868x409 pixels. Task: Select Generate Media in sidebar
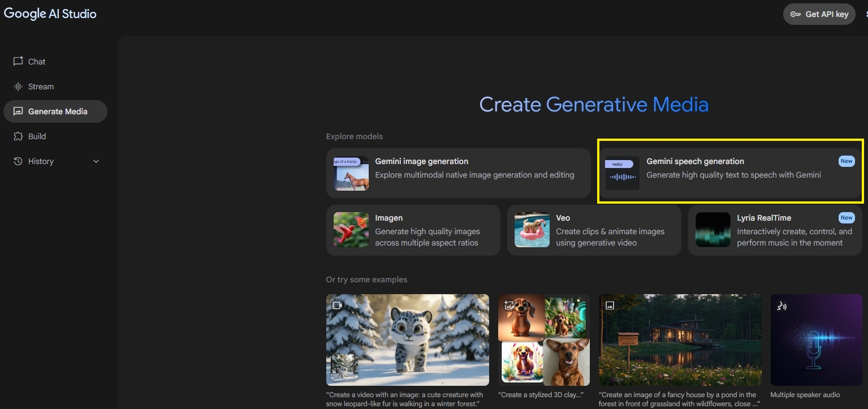click(55, 111)
